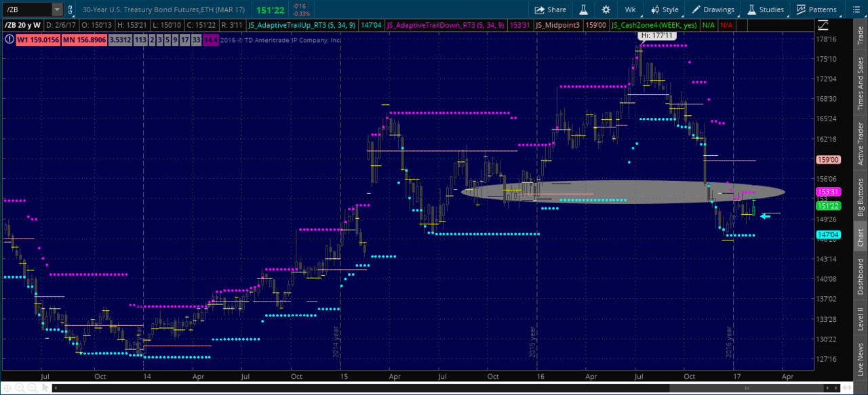The image size is (868, 395).
Task: Click the 159'00 price axis tag
Action: [829, 160]
